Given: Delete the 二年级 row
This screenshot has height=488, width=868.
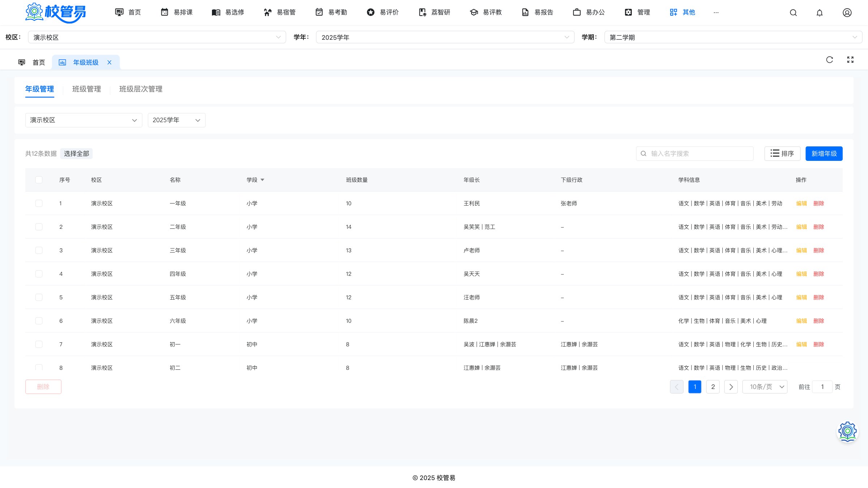Looking at the screenshot, I should pos(818,227).
